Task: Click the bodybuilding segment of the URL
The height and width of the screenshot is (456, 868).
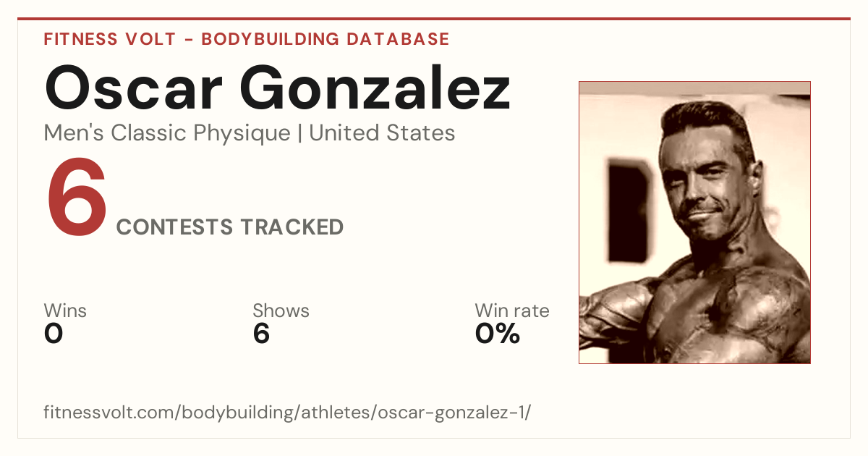Action: coord(237,413)
